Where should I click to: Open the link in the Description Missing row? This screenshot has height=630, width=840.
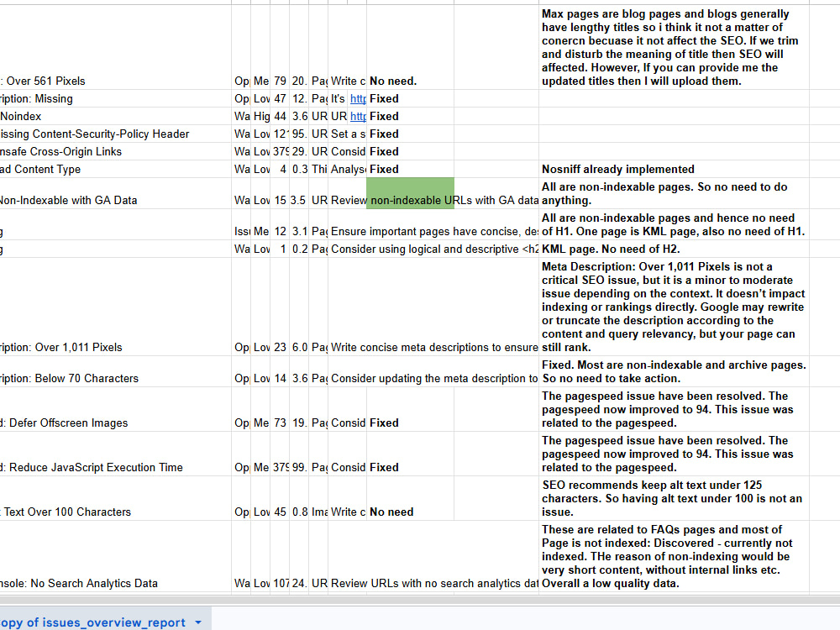(x=358, y=98)
